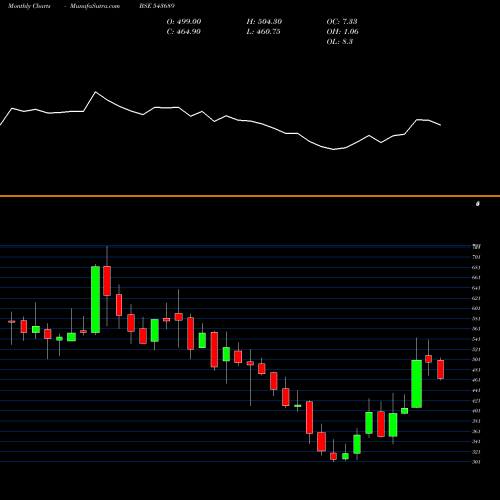Click the "Monthly Charts" title text
500x500 pixels.
tap(29, 6)
